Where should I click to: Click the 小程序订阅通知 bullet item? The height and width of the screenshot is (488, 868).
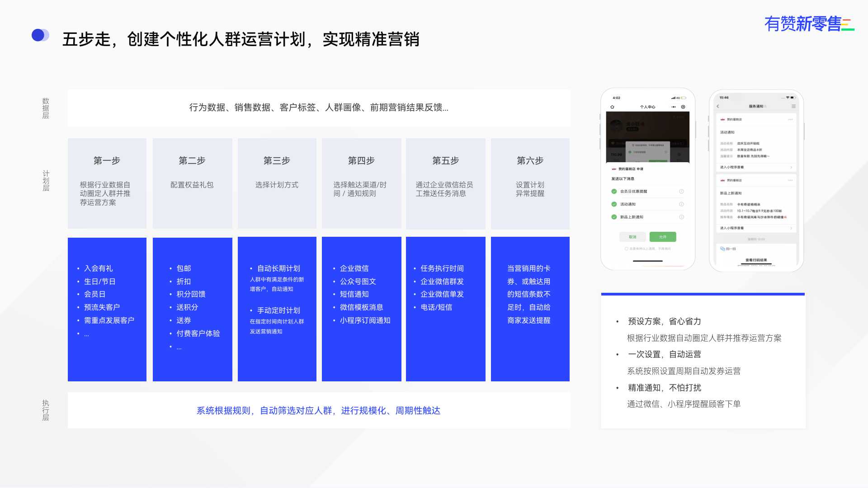365,320
